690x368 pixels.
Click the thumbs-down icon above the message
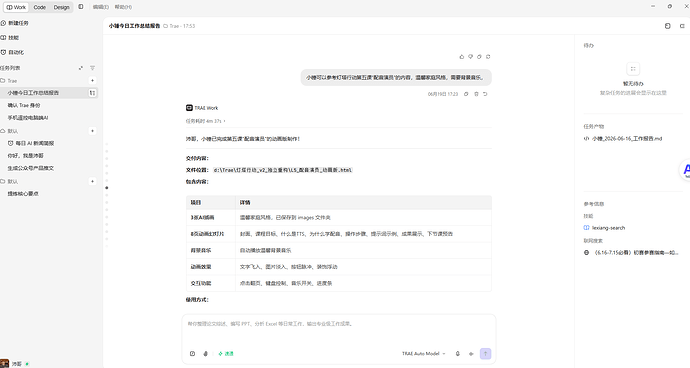point(470,57)
